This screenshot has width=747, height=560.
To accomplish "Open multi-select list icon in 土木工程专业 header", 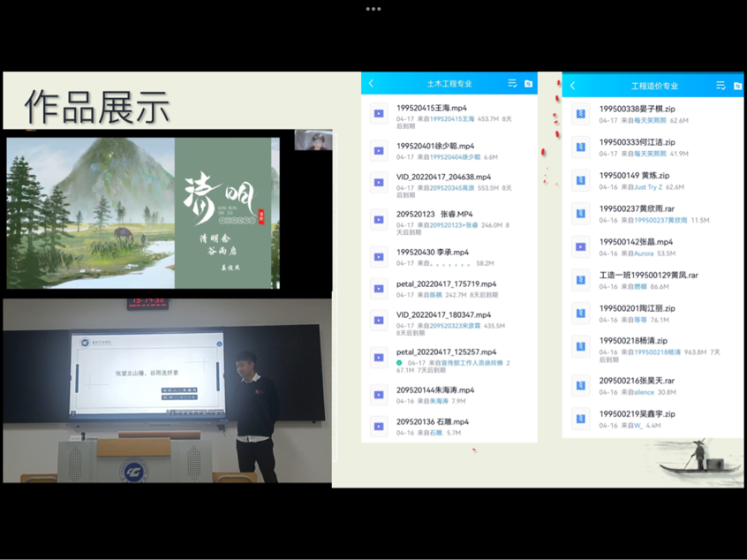I will click(x=512, y=84).
